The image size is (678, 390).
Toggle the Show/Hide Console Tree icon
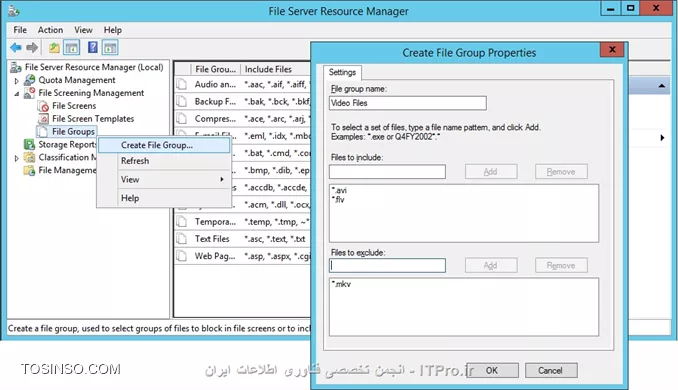(x=72, y=48)
